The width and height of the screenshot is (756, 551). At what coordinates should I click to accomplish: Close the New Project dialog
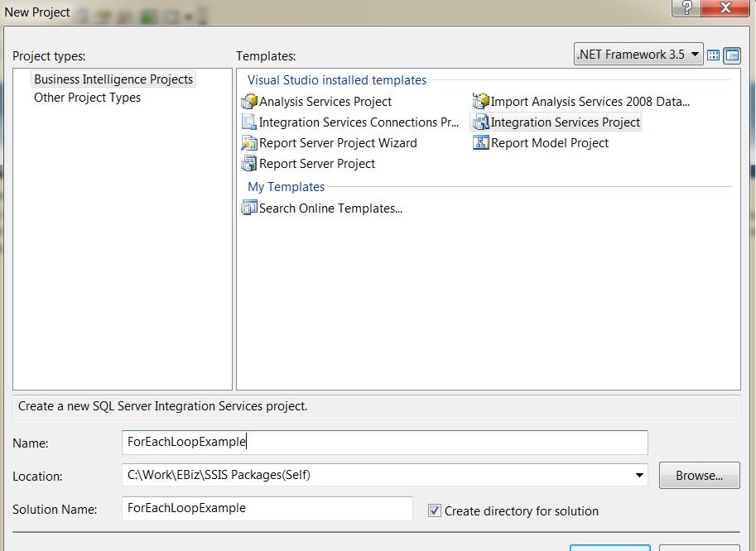[x=725, y=8]
